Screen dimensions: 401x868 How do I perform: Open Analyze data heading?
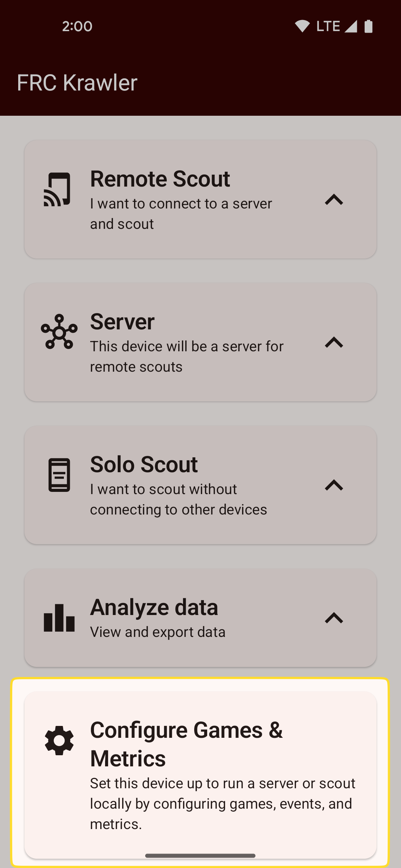[154, 607]
